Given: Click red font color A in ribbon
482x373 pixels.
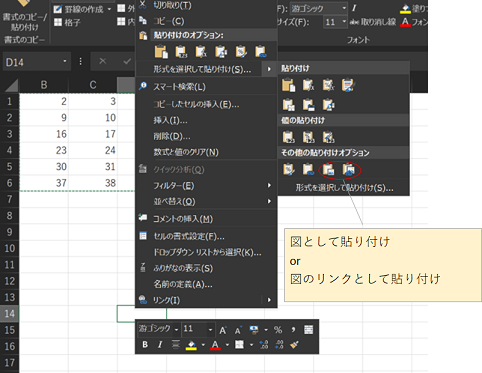Looking at the screenshot, I should (405, 22).
